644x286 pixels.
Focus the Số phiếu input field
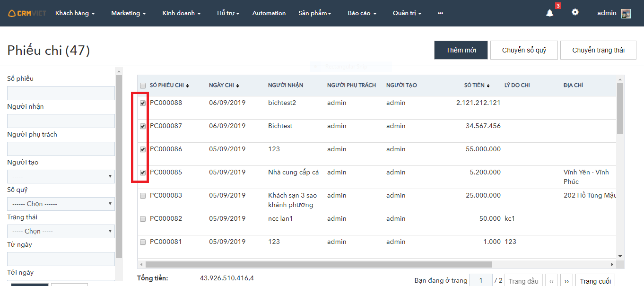click(61, 93)
